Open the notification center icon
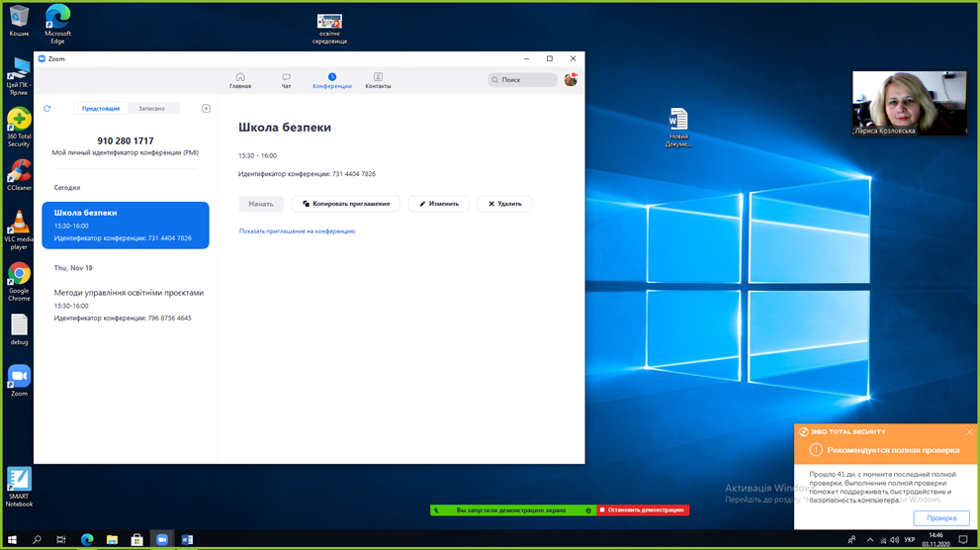 [x=964, y=539]
